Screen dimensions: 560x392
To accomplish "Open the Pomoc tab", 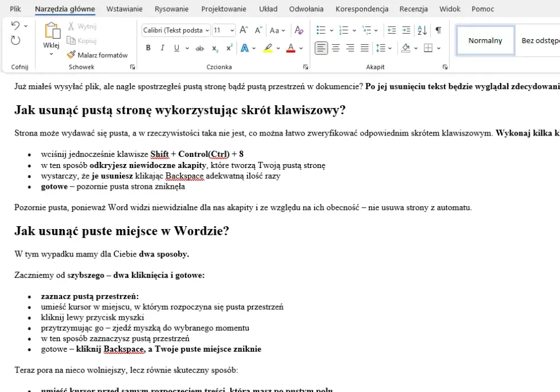I will tap(483, 9).
